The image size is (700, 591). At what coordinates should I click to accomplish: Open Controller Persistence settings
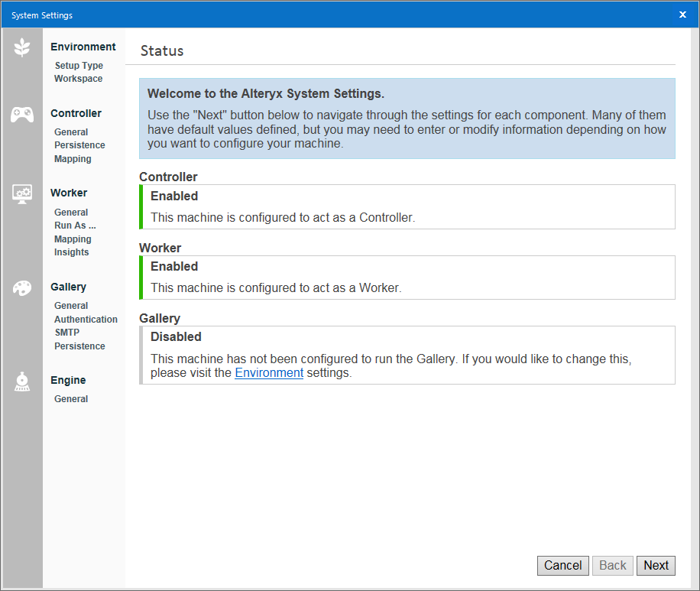79,145
